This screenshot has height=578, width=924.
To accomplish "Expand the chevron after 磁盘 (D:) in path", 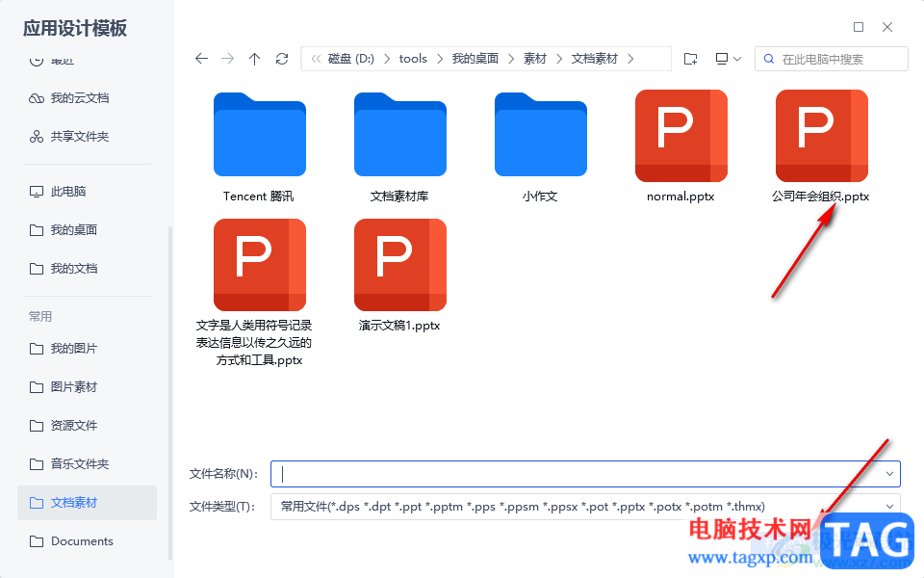I will pyautogui.click(x=387, y=59).
